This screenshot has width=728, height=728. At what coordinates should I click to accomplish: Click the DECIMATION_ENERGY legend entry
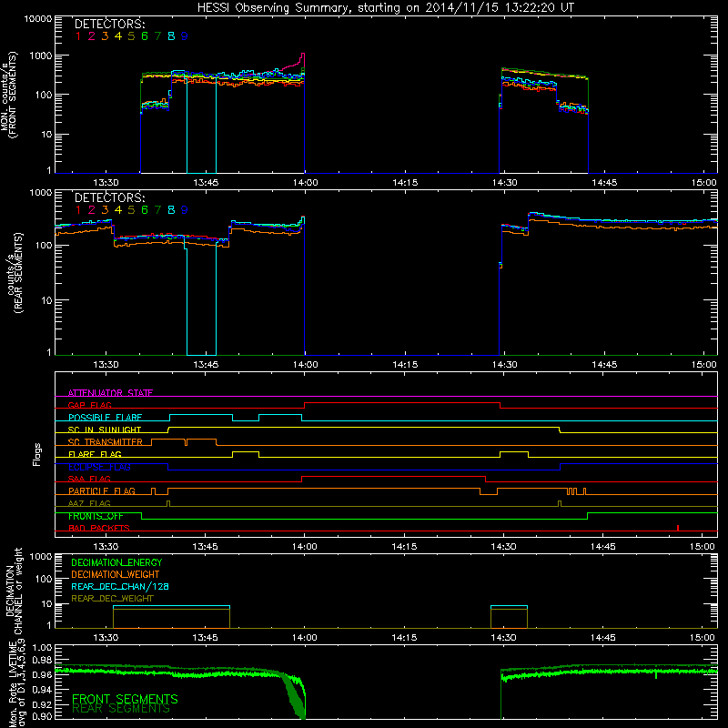point(116,562)
